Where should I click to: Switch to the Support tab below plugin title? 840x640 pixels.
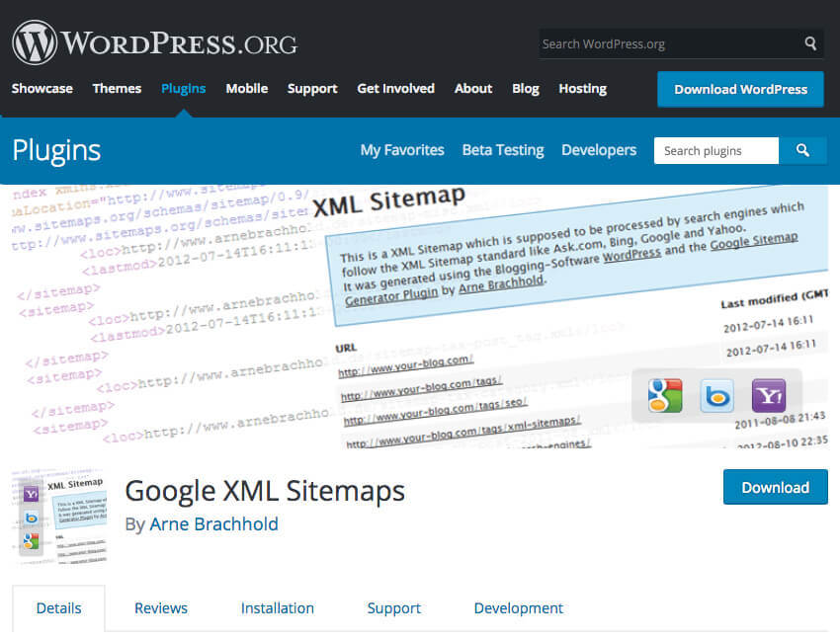tap(393, 608)
